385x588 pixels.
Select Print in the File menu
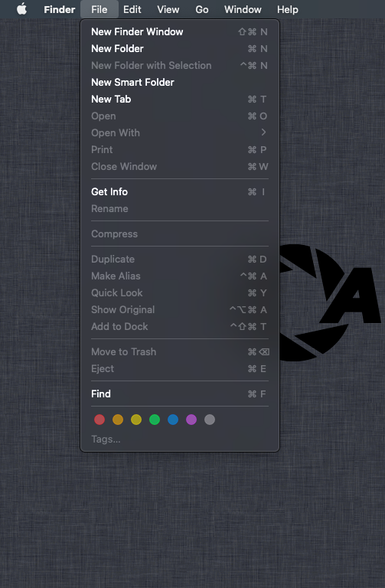tap(180, 149)
